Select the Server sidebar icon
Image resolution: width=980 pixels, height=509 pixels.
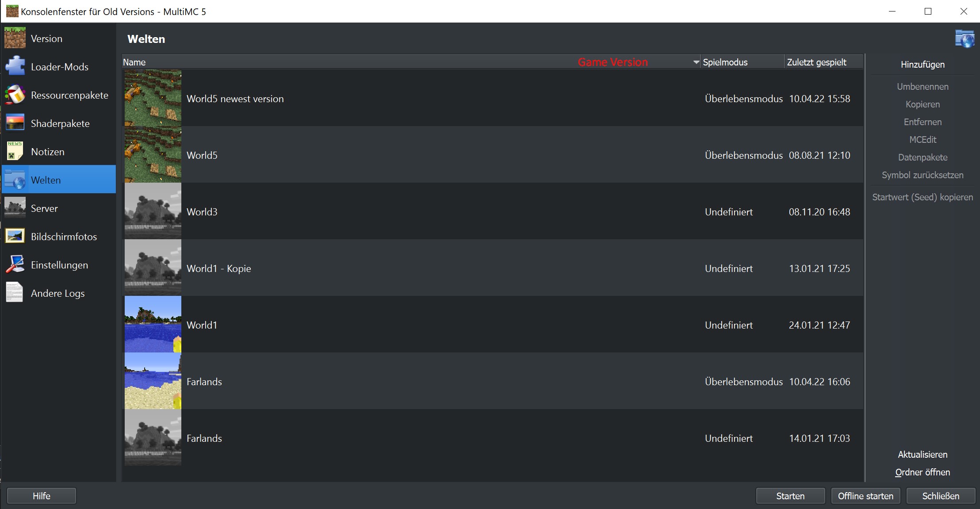15,207
